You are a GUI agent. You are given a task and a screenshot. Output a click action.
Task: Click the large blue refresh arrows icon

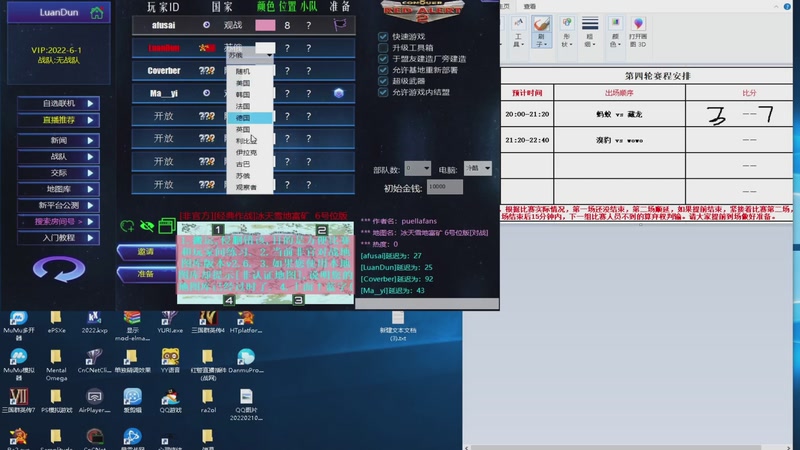click(59, 269)
